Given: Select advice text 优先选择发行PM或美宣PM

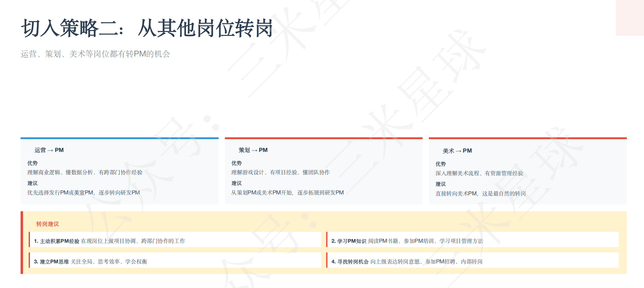Looking at the screenshot, I should click(x=83, y=193).
